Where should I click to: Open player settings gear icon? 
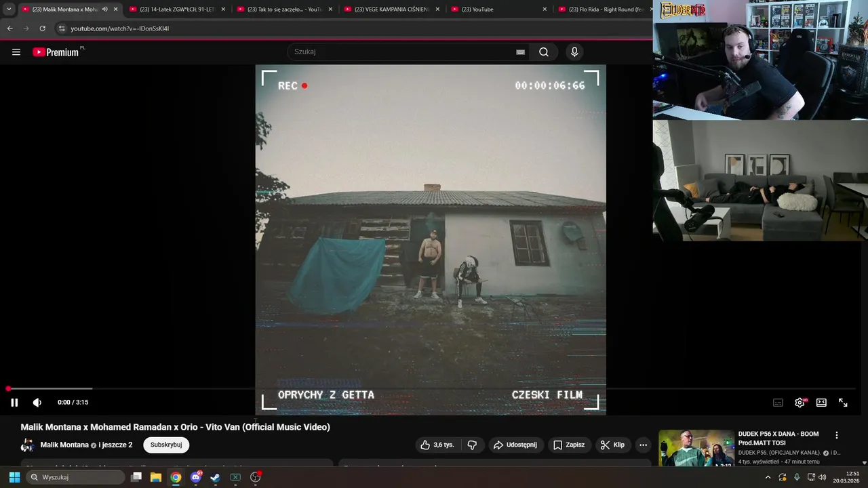[x=800, y=402]
